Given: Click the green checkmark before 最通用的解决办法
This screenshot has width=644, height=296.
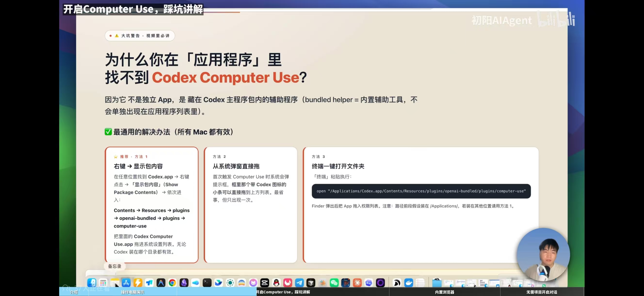Looking at the screenshot, I should tap(108, 132).
